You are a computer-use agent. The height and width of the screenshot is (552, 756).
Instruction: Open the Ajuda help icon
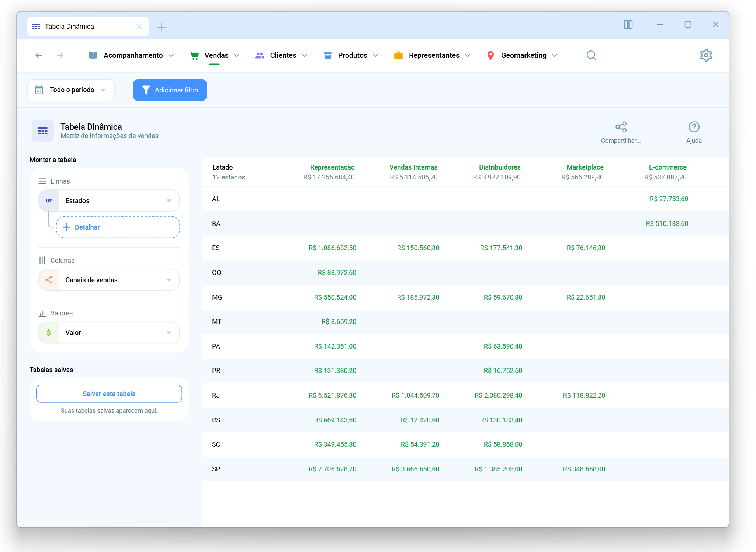(x=694, y=127)
